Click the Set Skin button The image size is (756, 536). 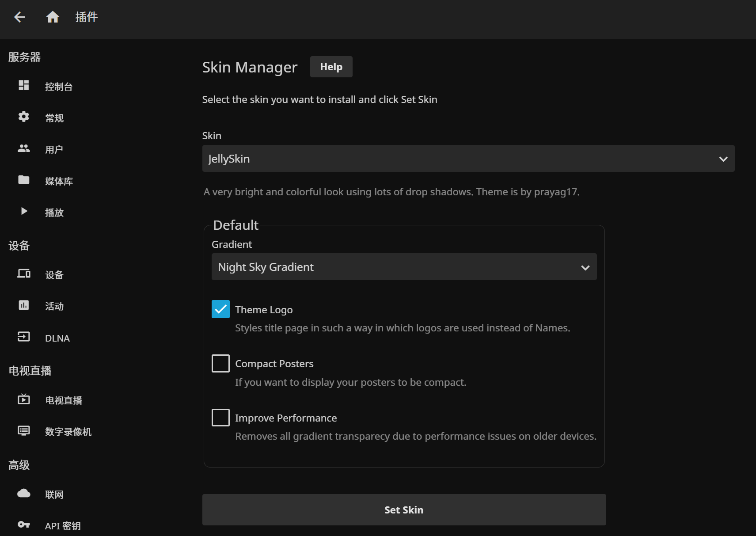[404, 510]
